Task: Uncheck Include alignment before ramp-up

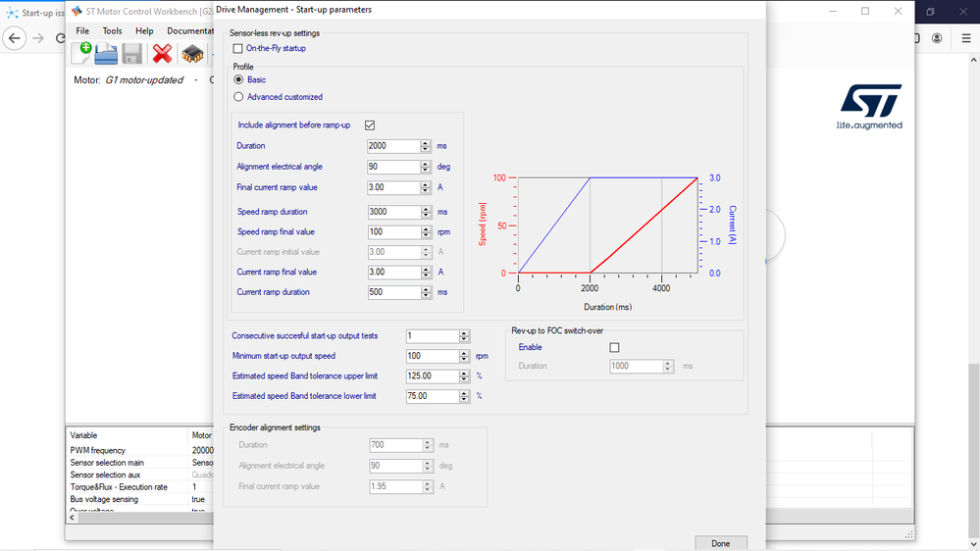Action: coord(370,125)
